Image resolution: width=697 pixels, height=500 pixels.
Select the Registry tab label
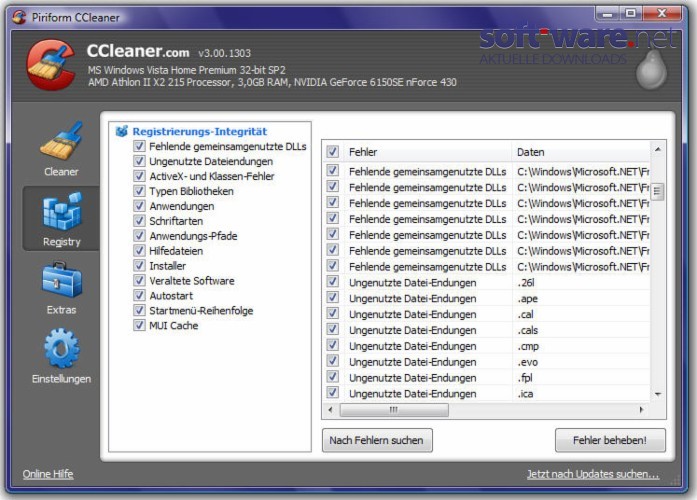point(62,242)
